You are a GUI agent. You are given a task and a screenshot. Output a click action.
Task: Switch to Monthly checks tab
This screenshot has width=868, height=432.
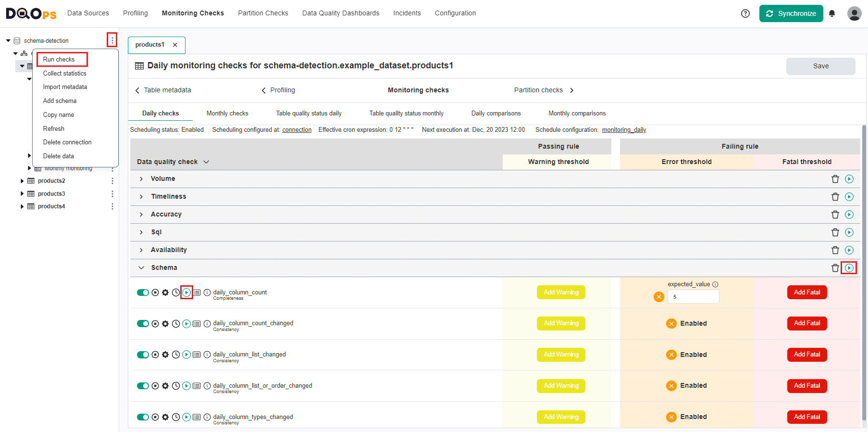(227, 114)
